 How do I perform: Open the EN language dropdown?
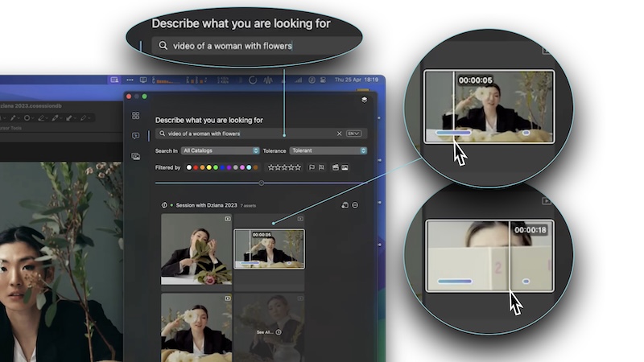353,134
